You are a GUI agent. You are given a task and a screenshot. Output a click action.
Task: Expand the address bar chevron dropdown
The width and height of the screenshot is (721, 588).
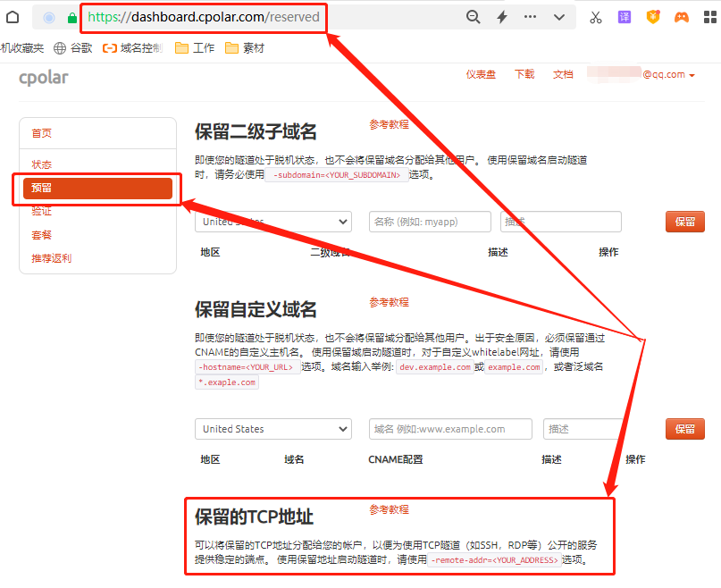[559, 17]
